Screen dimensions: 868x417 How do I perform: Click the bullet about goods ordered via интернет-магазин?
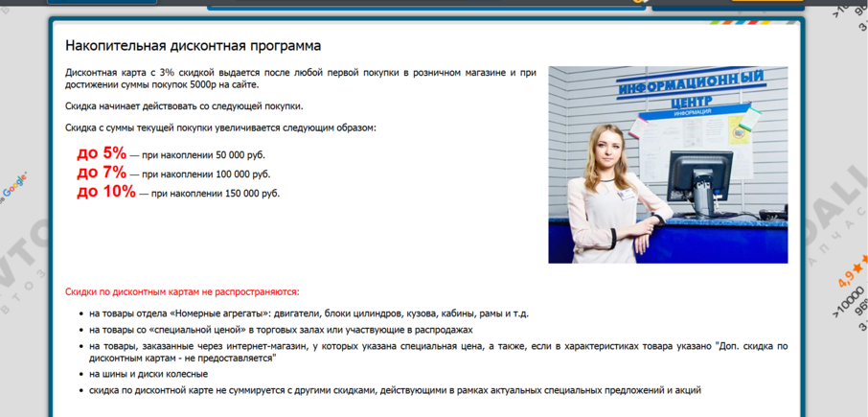[438, 352]
